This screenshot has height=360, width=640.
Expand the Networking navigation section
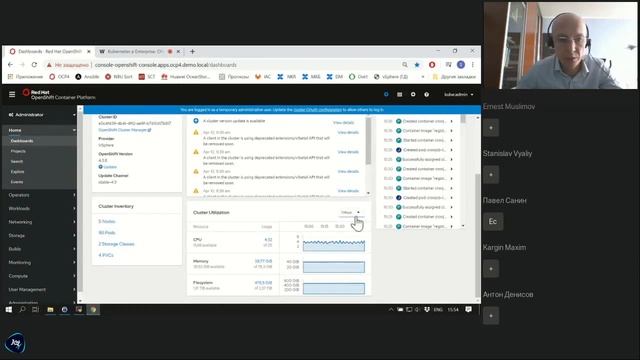point(41,222)
